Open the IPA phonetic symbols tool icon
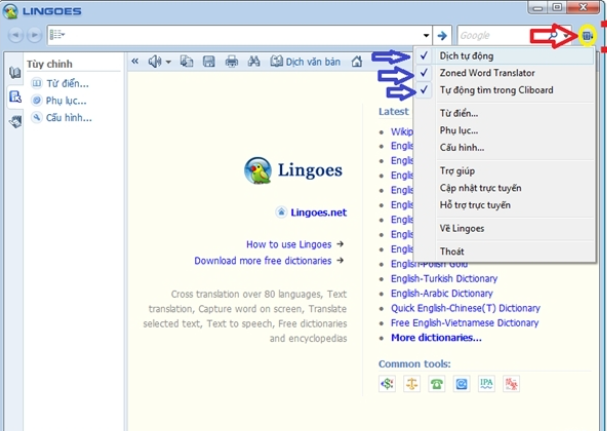This screenshot has width=607, height=431. pos(486,384)
